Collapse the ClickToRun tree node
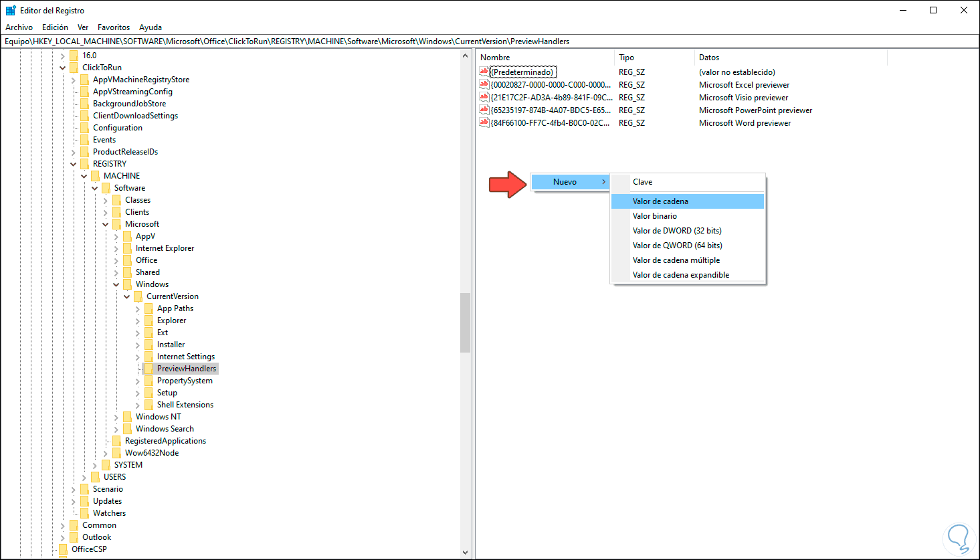Viewport: 980px width, 560px height. (63, 68)
